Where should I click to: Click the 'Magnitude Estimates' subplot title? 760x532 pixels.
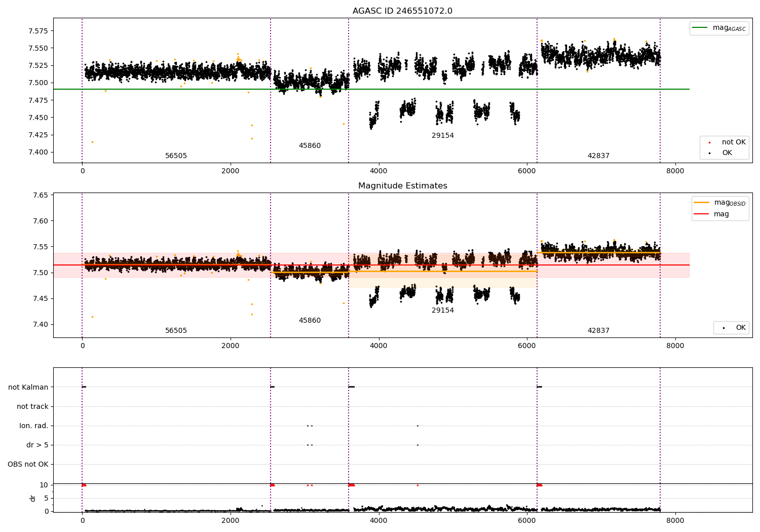(x=402, y=186)
